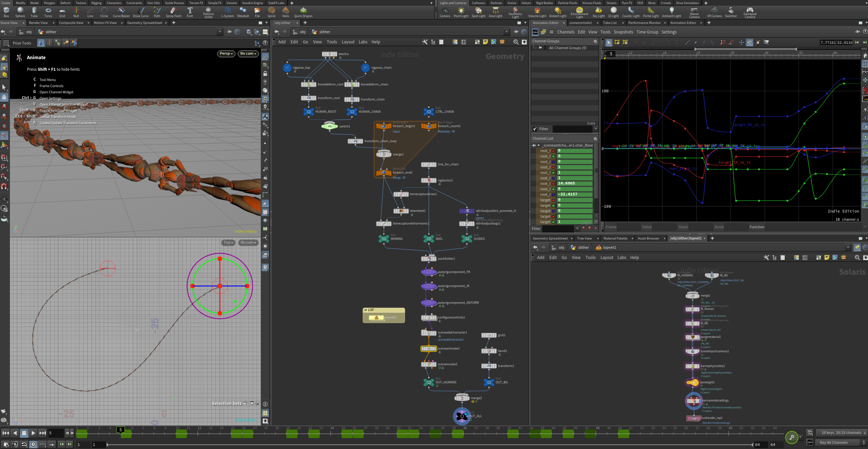The width and height of the screenshot is (868, 449).
Task: Toggle the Filter checkbox under Channel Groups
Action: [x=535, y=129]
